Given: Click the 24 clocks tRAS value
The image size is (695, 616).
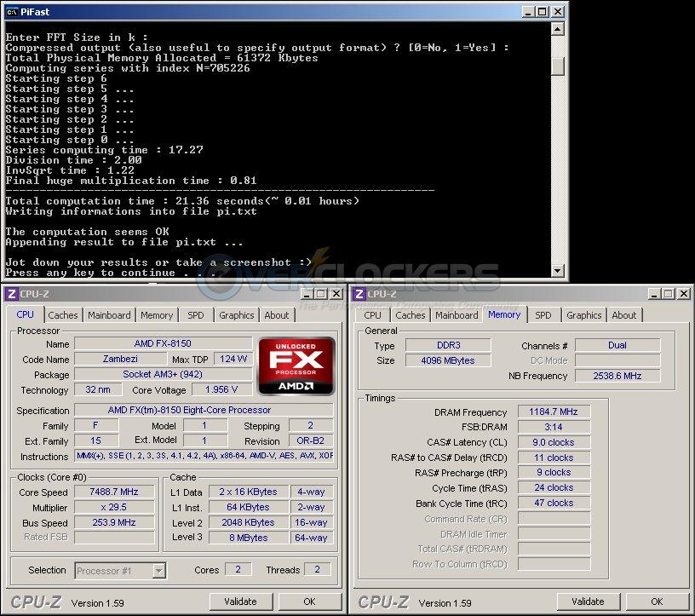Looking at the screenshot, I should click(554, 488).
